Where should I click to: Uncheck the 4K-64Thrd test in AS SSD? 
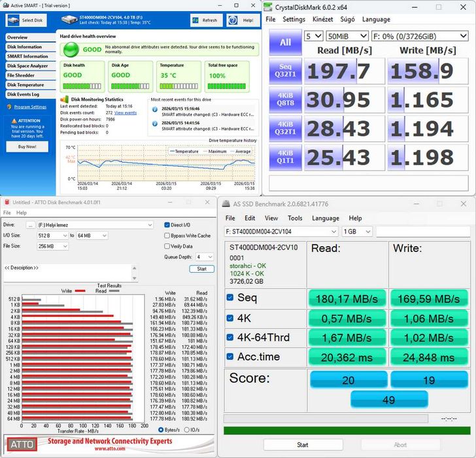pyautogui.click(x=229, y=337)
